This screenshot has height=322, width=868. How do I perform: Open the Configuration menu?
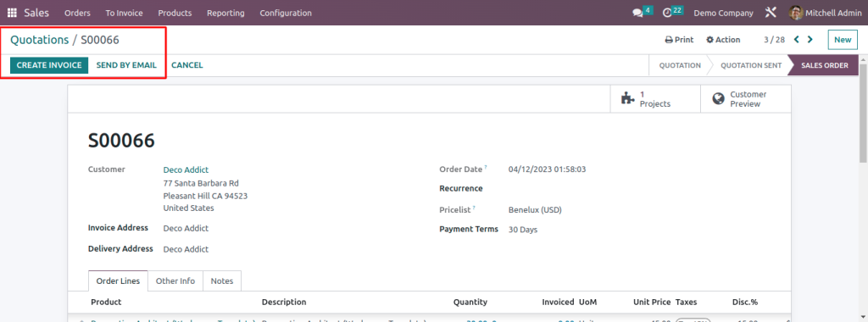pos(286,13)
